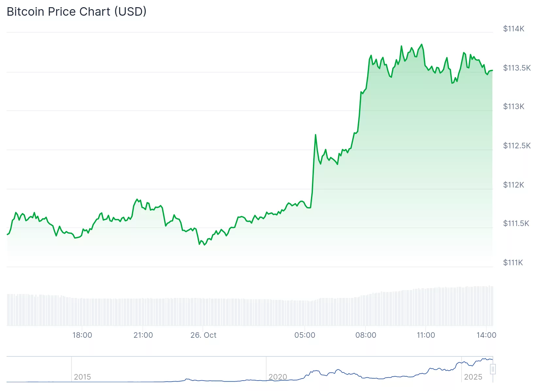Click the 2015 marker in the navigator
537x392 pixels.
click(x=82, y=377)
